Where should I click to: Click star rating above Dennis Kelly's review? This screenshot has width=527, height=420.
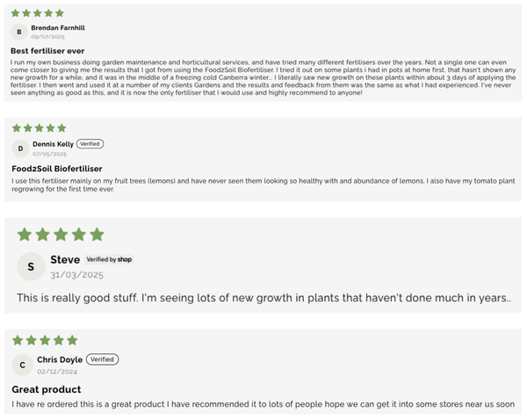click(x=38, y=128)
